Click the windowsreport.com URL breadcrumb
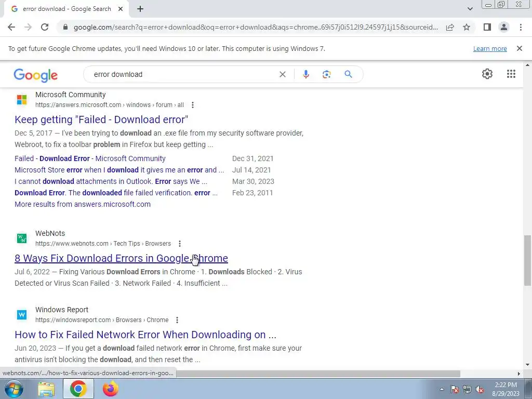This screenshot has height=399, width=532. pyautogui.click(x=102, y=320)
